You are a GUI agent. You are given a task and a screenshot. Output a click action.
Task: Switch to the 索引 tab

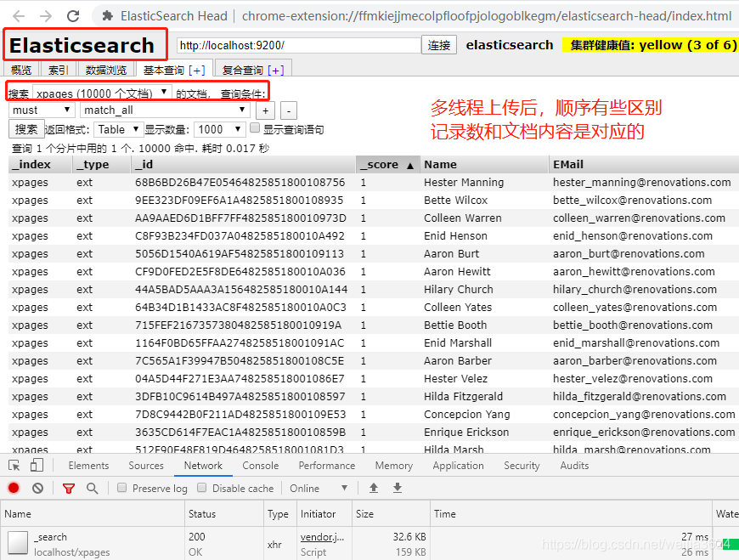click(59, 71)
